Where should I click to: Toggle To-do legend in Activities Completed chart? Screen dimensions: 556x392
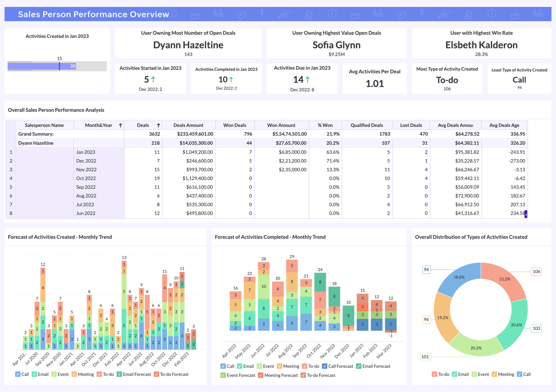click(310, 366)
